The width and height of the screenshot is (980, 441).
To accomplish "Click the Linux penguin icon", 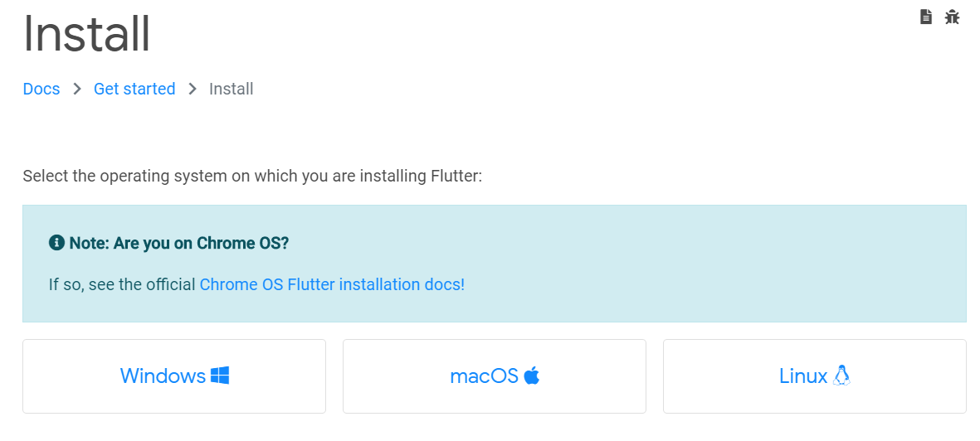I will (x=842, y=376).
